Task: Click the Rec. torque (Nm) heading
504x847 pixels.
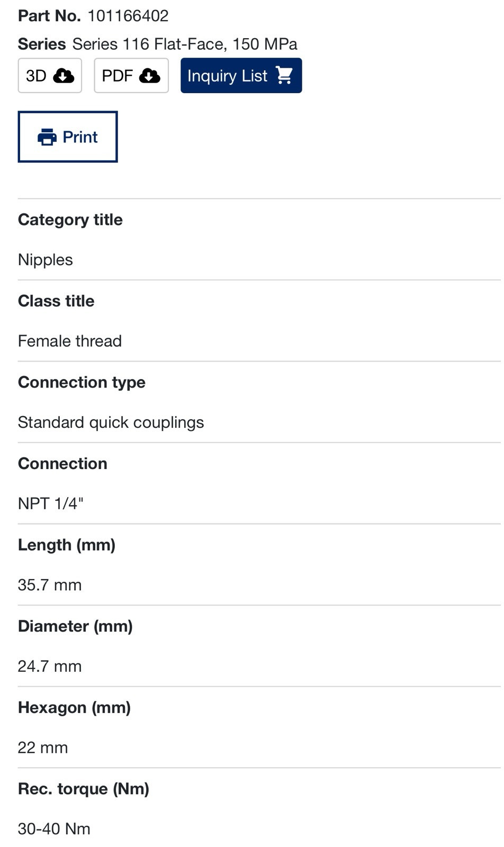Action: pos(84,789)
